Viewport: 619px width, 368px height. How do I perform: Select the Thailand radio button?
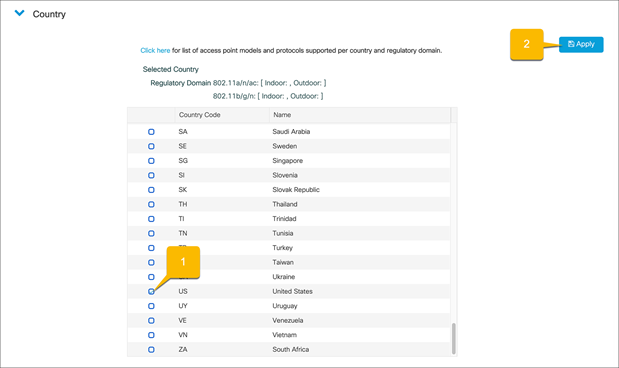(x=151, y=205)
